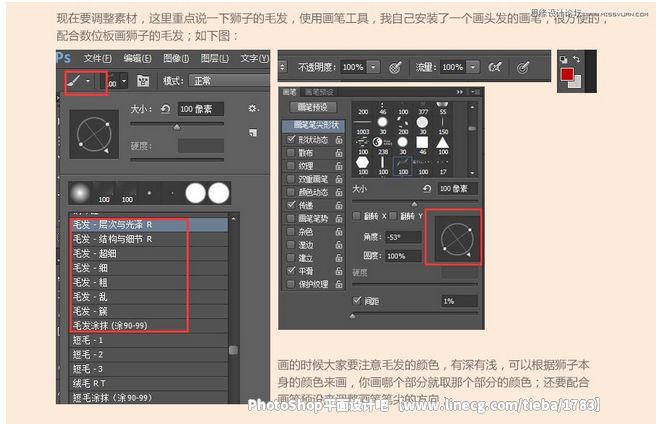Reset size icon in Brush panel 大小 row
The height and width of the screenshot is (424, 656).
tap(427, 189)
